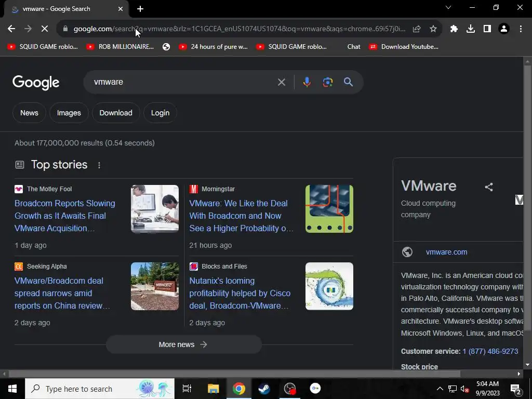The width and height of the screenshot is (532, 399).
Task: Open the Extensions puzzle icon
Action: coord(454,29)
